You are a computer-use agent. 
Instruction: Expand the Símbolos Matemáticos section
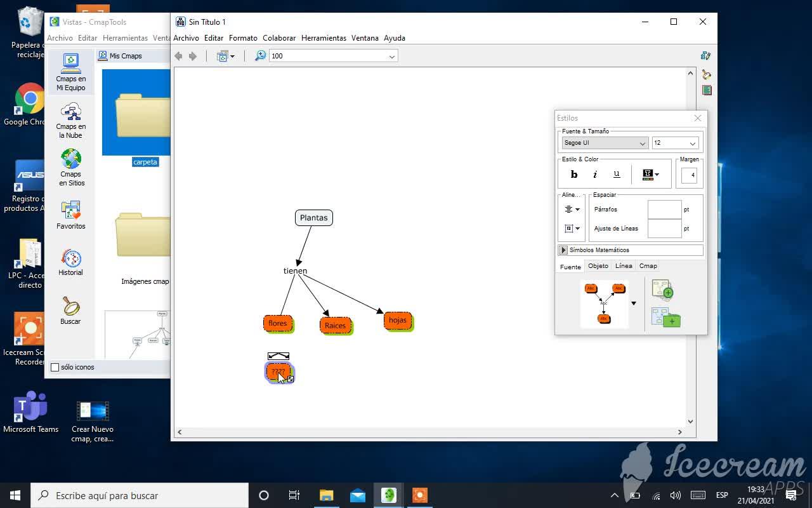coord(563,250)
